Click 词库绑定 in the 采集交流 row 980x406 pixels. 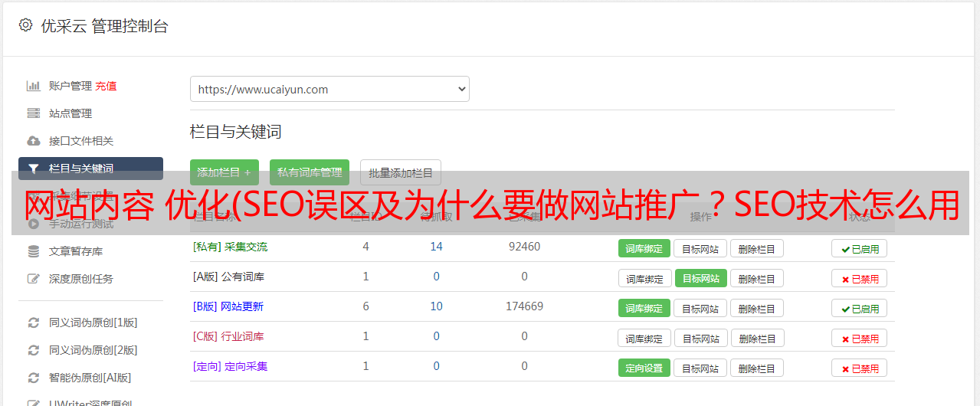[x=644, y=248]
